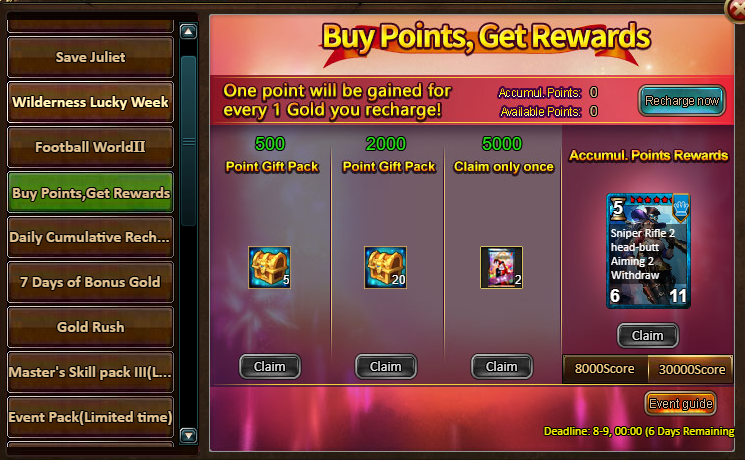Click the crown badge on hero card

click(681, 208)
